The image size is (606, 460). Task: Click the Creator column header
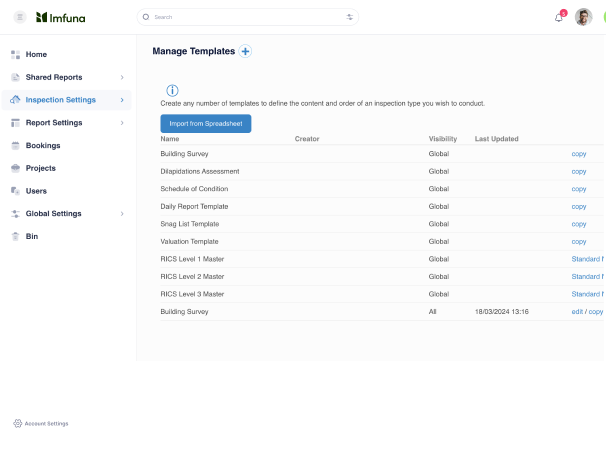click(x=307, y=139)
